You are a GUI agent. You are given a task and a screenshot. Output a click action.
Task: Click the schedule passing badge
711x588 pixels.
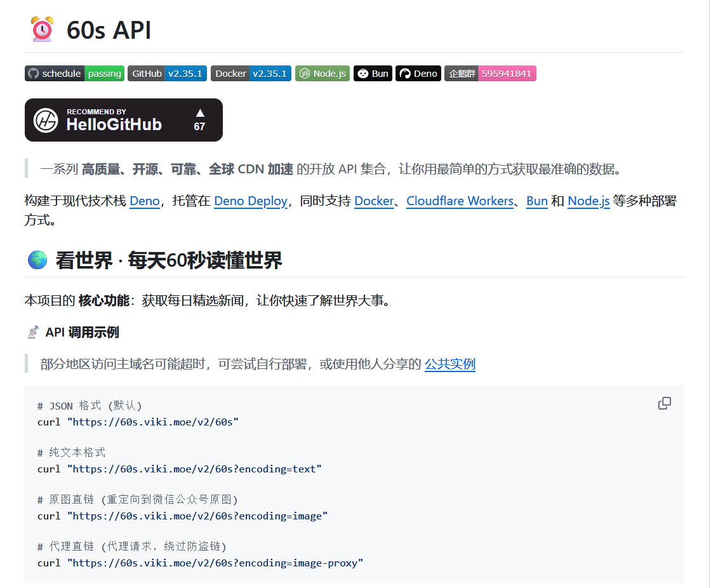74,74
